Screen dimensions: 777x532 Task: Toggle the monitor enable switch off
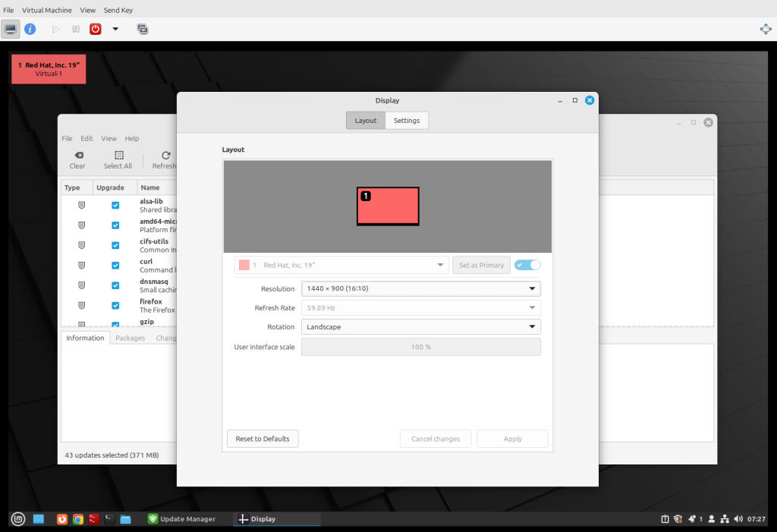527,266
